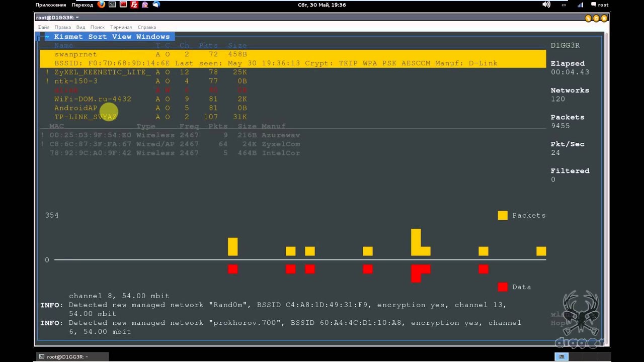The image size is (644, 362).
Task: Click the root user menu
Action: click(x=603, y=5)
